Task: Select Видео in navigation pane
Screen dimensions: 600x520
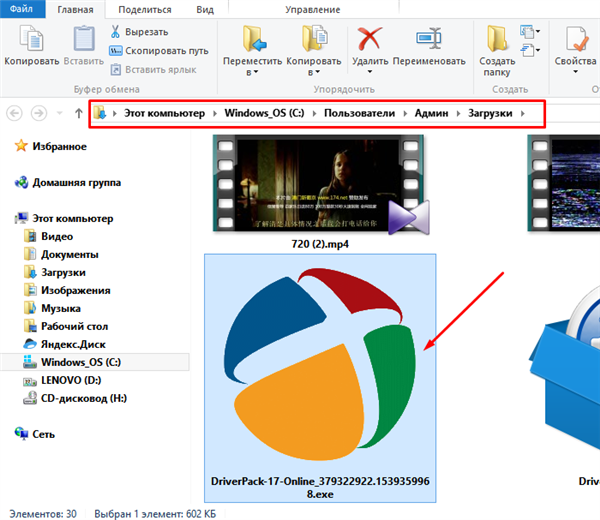Action: click(57, 236)
